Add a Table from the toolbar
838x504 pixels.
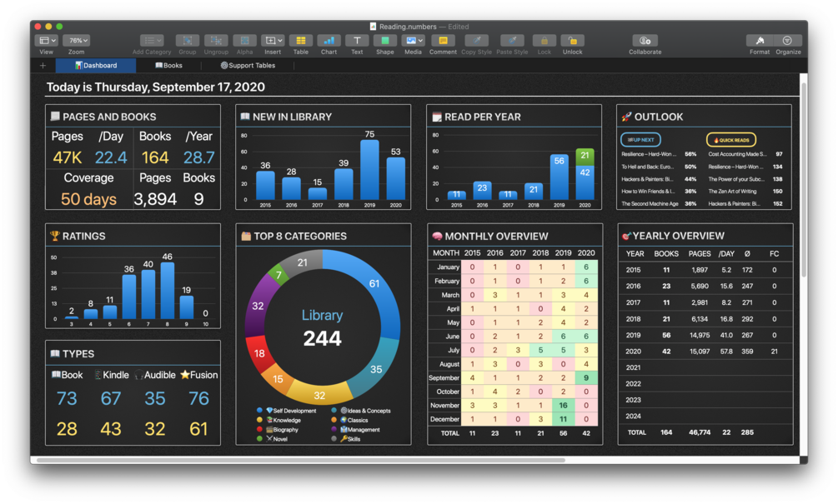(x=301, y=41)
